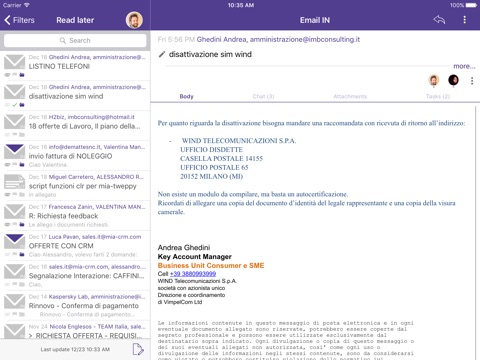Open the user profile avatar in header
480x360 pixels.
pos(134,20)
